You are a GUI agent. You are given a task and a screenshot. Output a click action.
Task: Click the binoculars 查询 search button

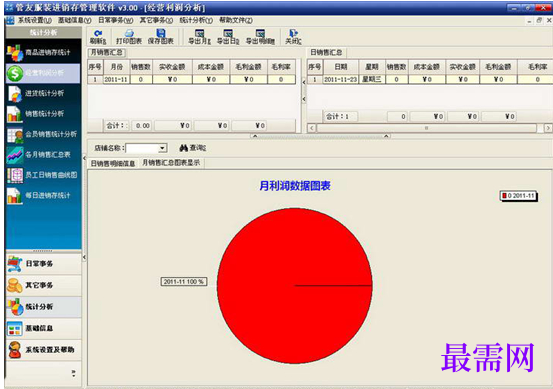pos(193,148)
